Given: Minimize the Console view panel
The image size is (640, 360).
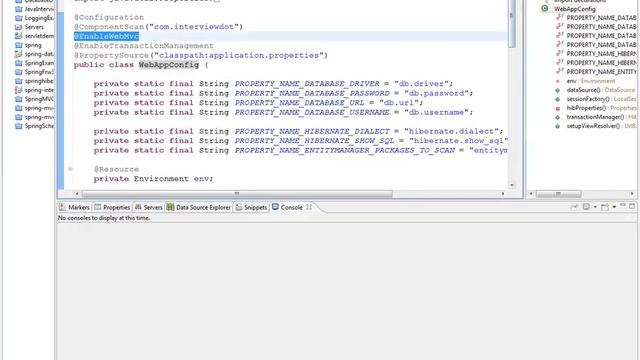Looking at the screenshot, I should tap(623, 206).
